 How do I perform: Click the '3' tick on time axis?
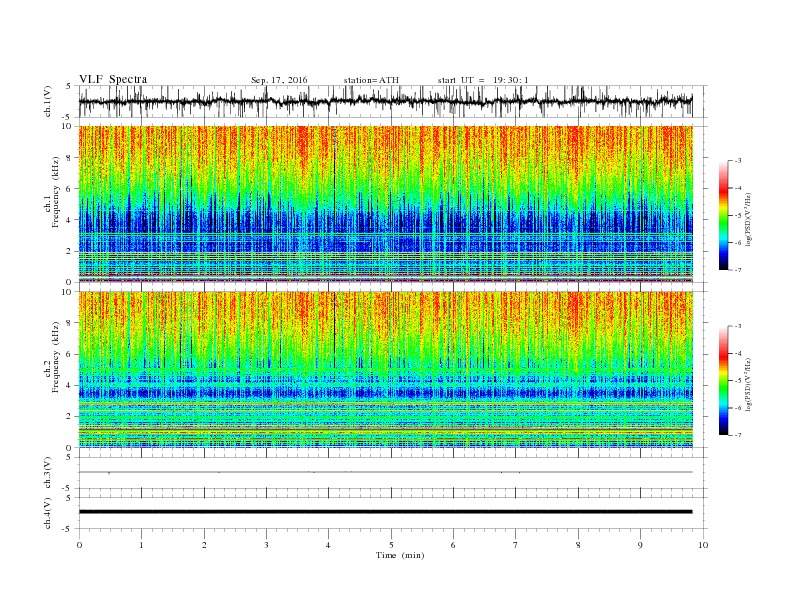tap(266, 545)
